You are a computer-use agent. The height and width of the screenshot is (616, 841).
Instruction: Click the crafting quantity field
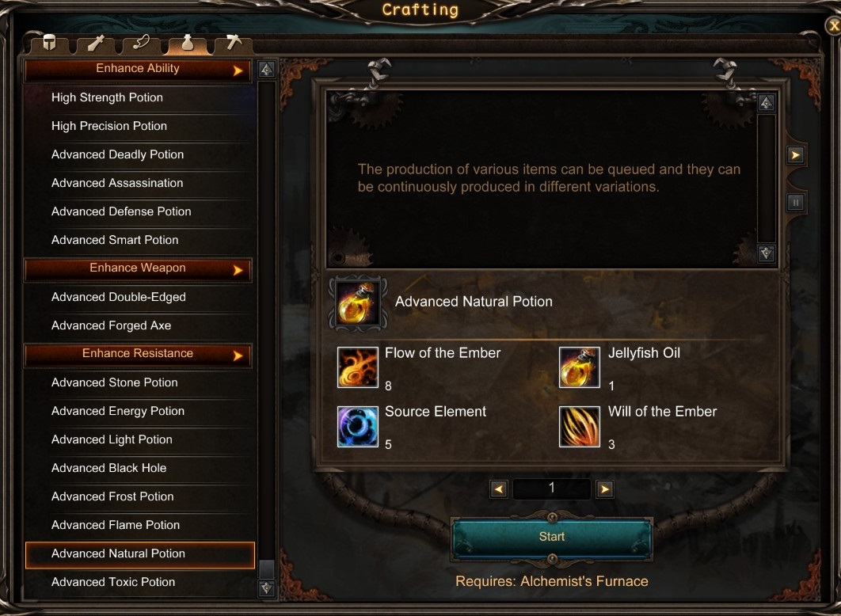pyautogui.click(x=551, y=489)
